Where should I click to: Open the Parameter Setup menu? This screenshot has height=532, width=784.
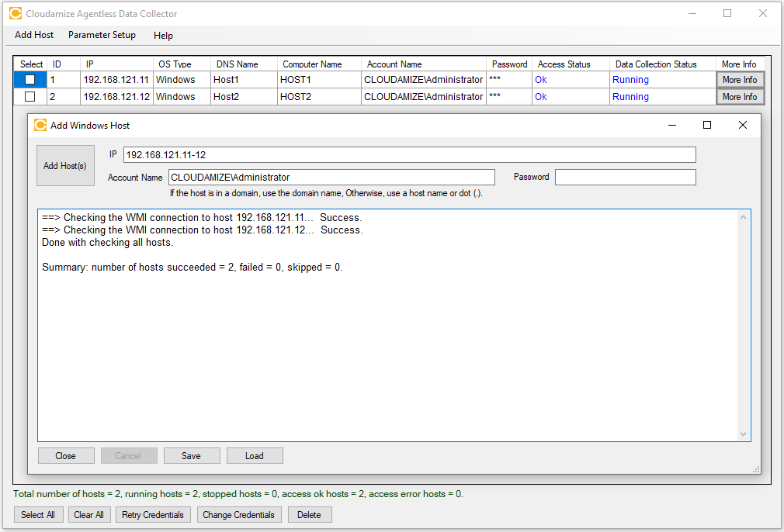102,35
